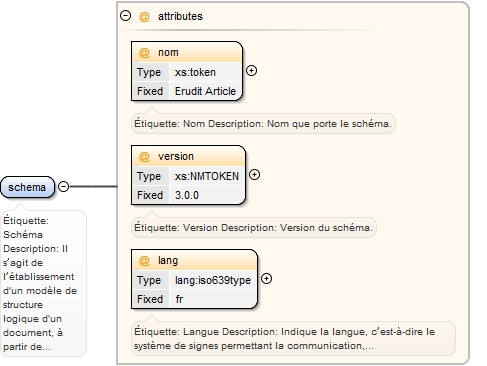Click the lang:iso639type type value
487x366 pixels.
(x=213, y=280)
